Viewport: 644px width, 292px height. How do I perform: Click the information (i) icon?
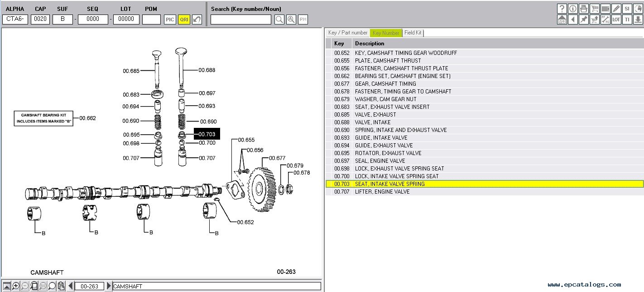click(572, 9)
